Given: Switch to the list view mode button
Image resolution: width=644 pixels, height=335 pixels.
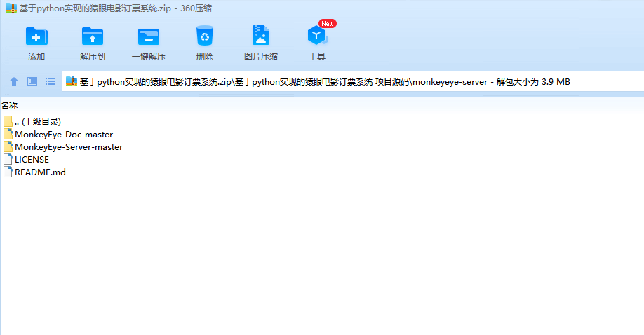Looking at the screenshot, I should click(x=51, y=81).
